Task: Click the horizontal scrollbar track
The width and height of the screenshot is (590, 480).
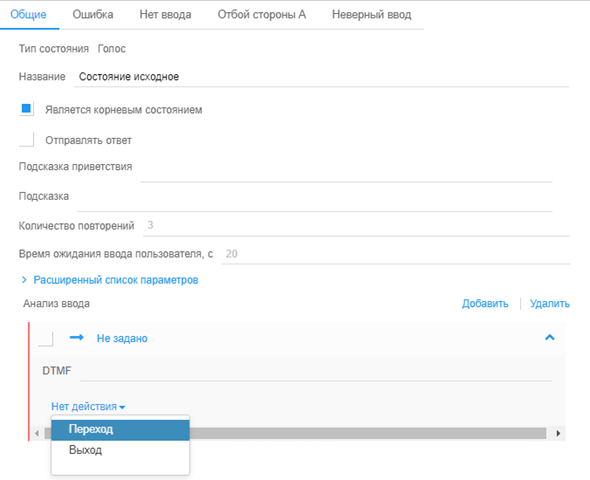Action: (x=367, y=433)
